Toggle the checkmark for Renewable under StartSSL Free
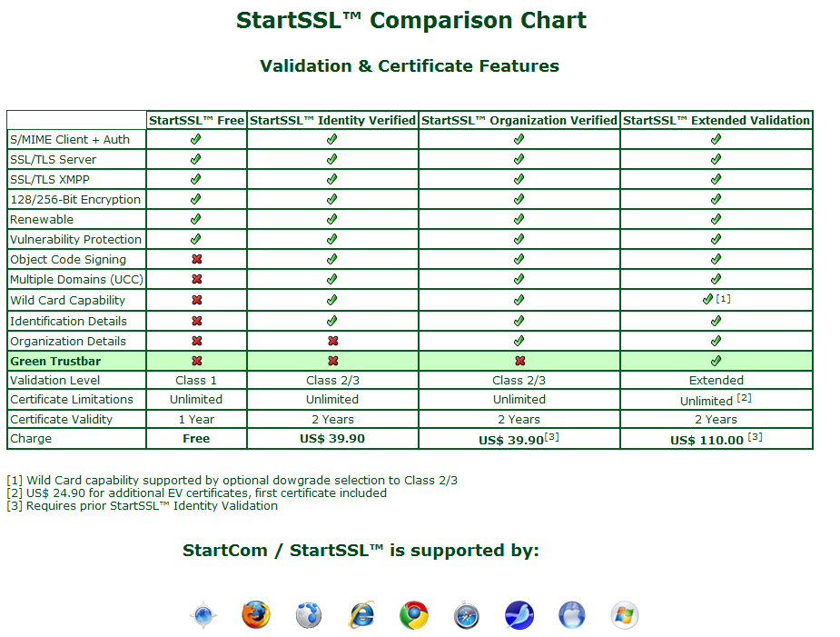The image size is (840, 637). (195, 219)
